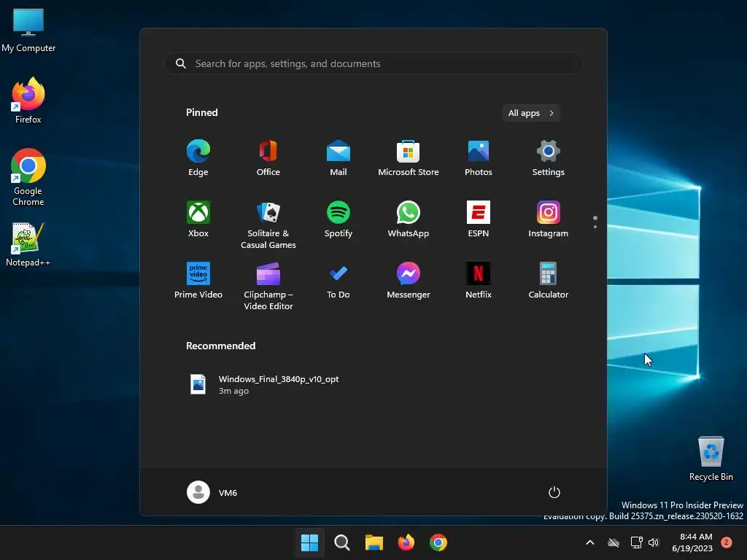Image resolution: width=747 pixels, height=560 pixels.
Task: Launch Firefox from the taskbar
Action: pyautogui.click(x=406, y=542)
